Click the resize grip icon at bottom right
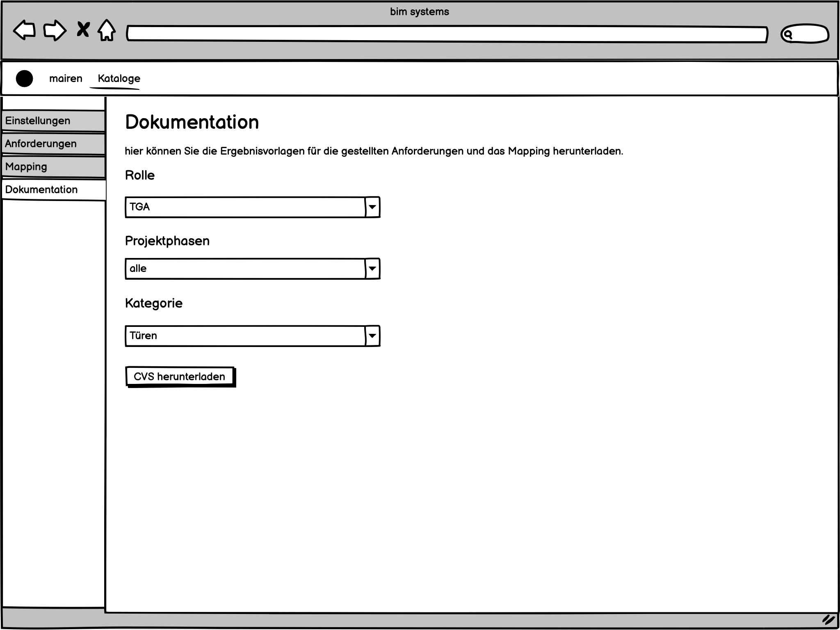The image size is (840, 630). (x=829, y=620)
